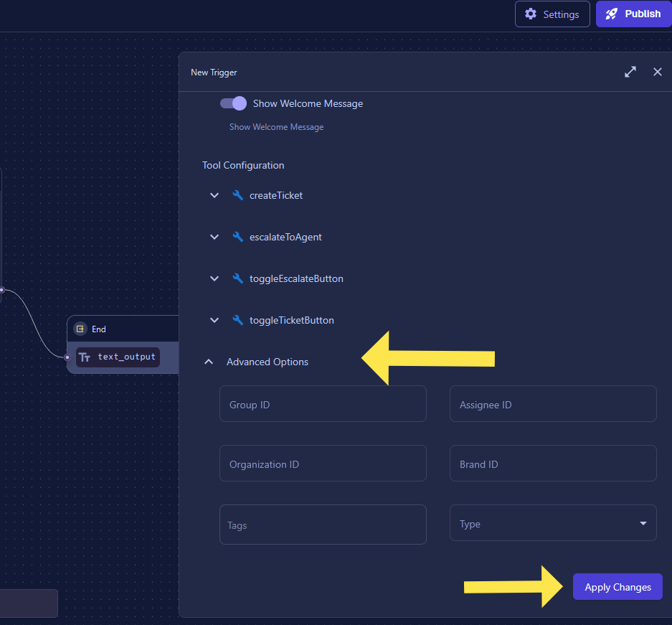The height and width of the screenshot is (625, 672).
Task: Open Settings from the top bar
Action: point(552,14)
